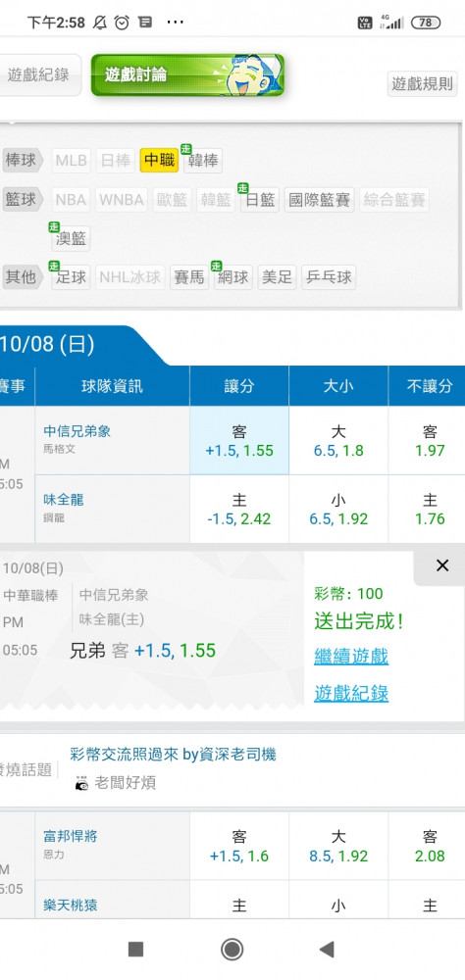Choose the 足球 category
This screenshot has height=980, width=465.
click(x=71, y=277)
